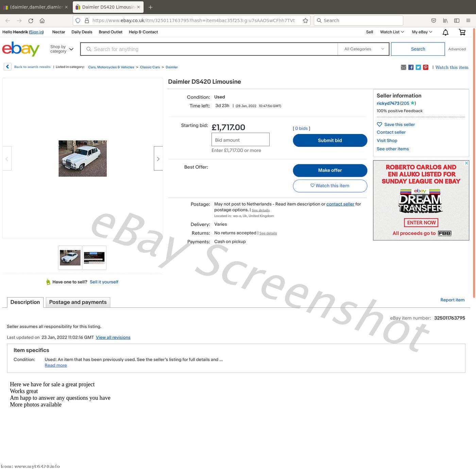Screen dimensions: 476x469
Task: Reload the page with the refresh icon
Action: click(x=31, y=21)
